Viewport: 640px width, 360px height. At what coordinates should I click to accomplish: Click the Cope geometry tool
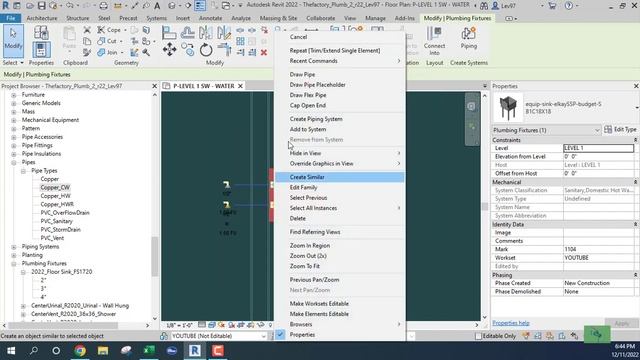pos(109,30)
